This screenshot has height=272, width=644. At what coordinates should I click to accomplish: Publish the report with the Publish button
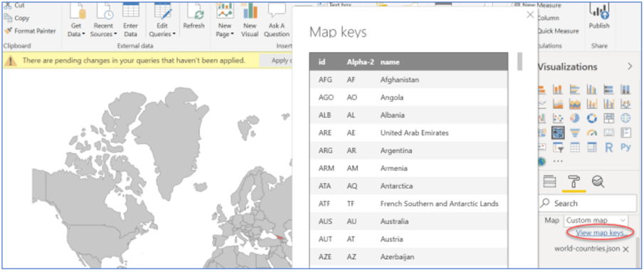pyautogui.click(x=599, y=16)
